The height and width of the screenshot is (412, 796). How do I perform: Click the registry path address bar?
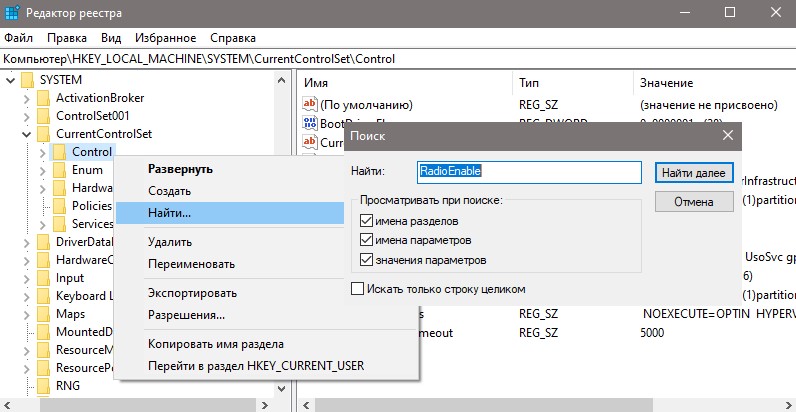pyautogui.click(x=398, y=59)
